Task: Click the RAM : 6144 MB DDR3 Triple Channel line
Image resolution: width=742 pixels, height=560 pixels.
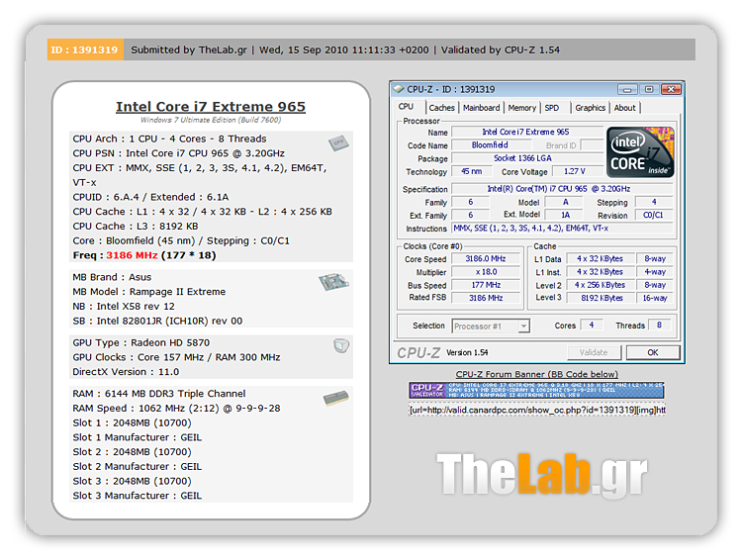Action: [159, 394]
